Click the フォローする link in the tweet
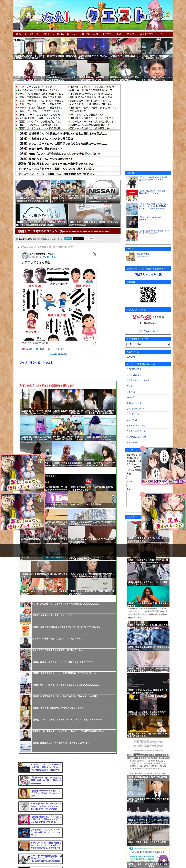The height and width of the screenshot is (868, 186). (49, 257)
